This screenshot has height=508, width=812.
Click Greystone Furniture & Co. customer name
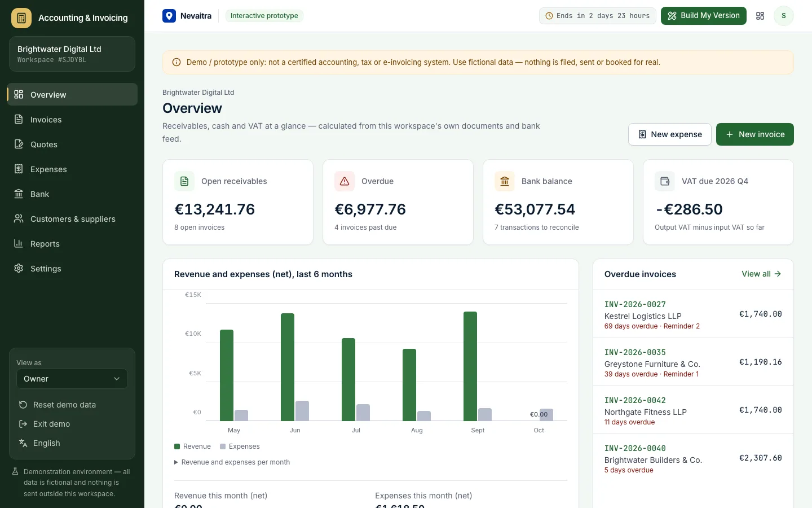click(x=652, y=364)
